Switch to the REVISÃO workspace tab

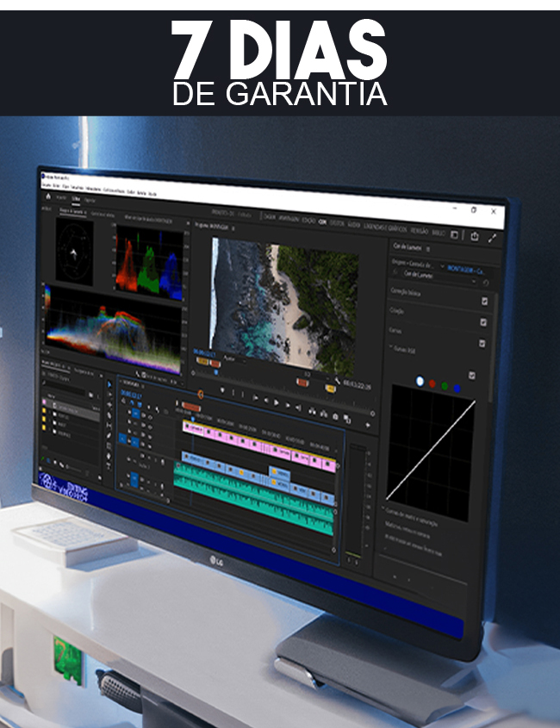(x=420, y=231)
